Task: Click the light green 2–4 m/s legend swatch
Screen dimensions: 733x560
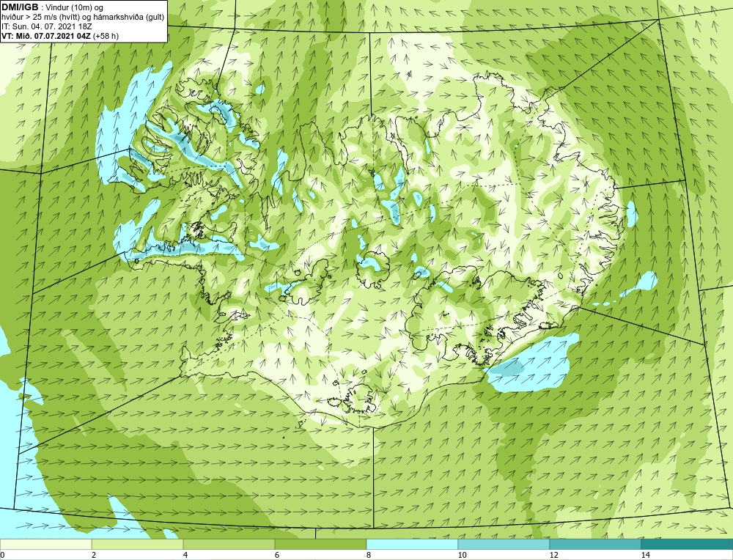Action: [138, 545]
